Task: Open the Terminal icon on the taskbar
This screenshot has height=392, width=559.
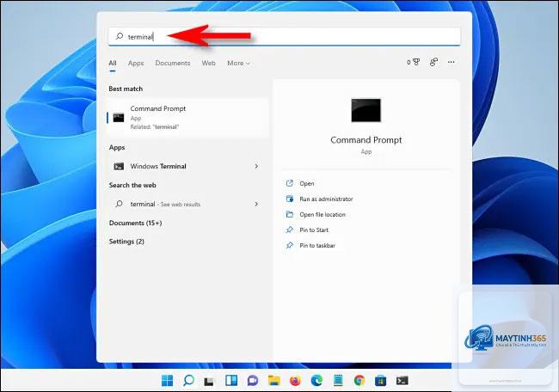Action: (402, 381)
